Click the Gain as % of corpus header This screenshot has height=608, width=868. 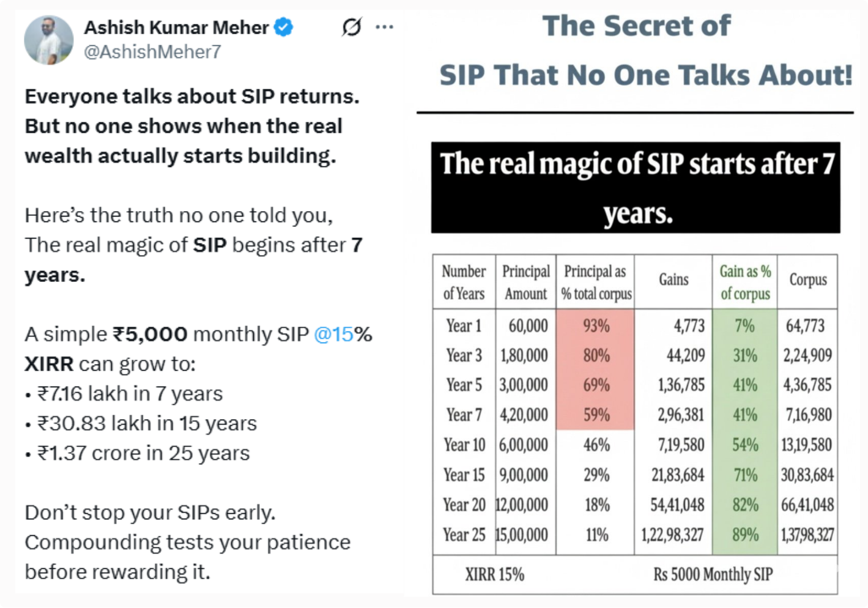[x=744, y=282]
